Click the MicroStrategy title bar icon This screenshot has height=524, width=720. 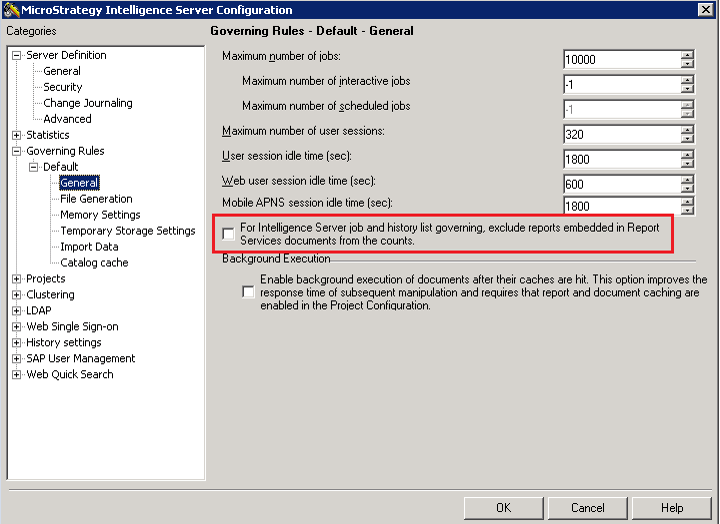pyautogui.click(x=11, y=10)
